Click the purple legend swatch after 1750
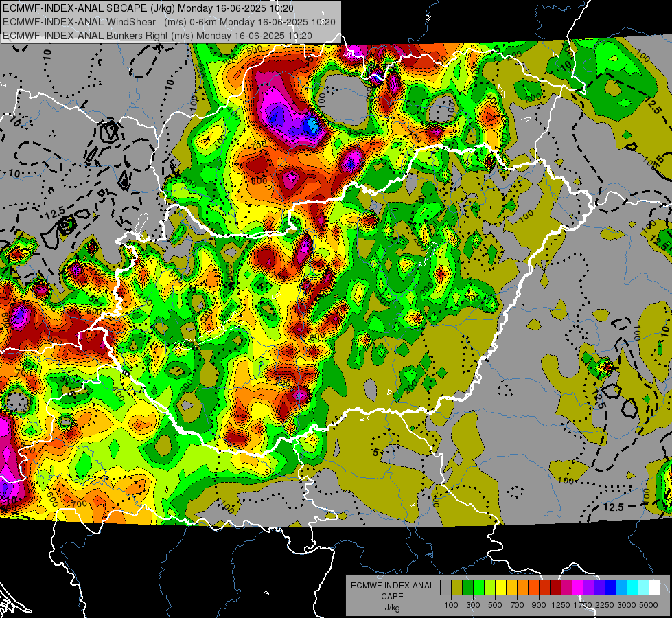This screenshot has height=618, width=672. (588, 587)
